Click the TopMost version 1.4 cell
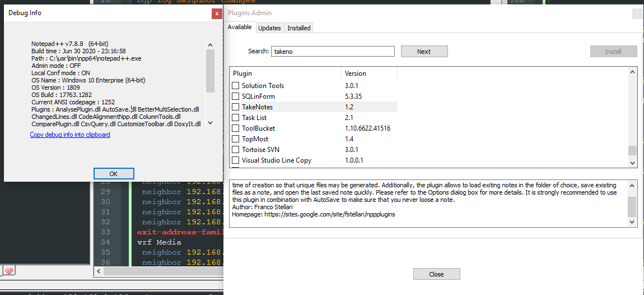Screen dimensions: 644x295 pyautogui.click(x=349, y=139)
